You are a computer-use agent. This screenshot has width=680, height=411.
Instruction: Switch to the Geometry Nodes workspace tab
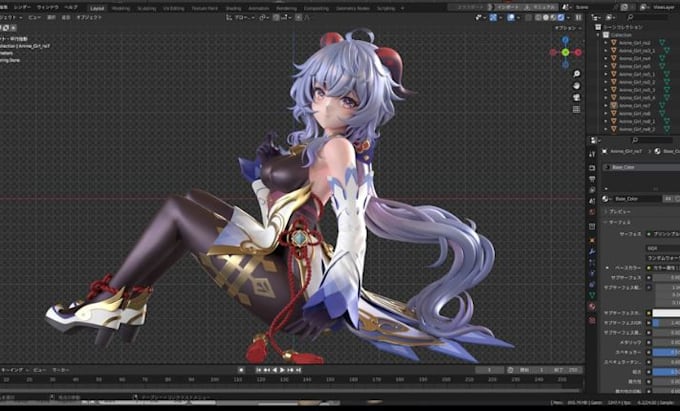click(x=353, y=8)
